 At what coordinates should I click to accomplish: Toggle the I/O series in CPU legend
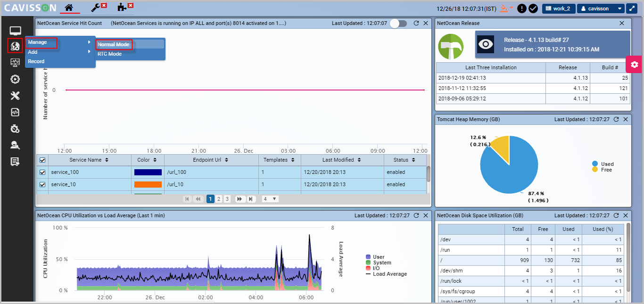372,269
